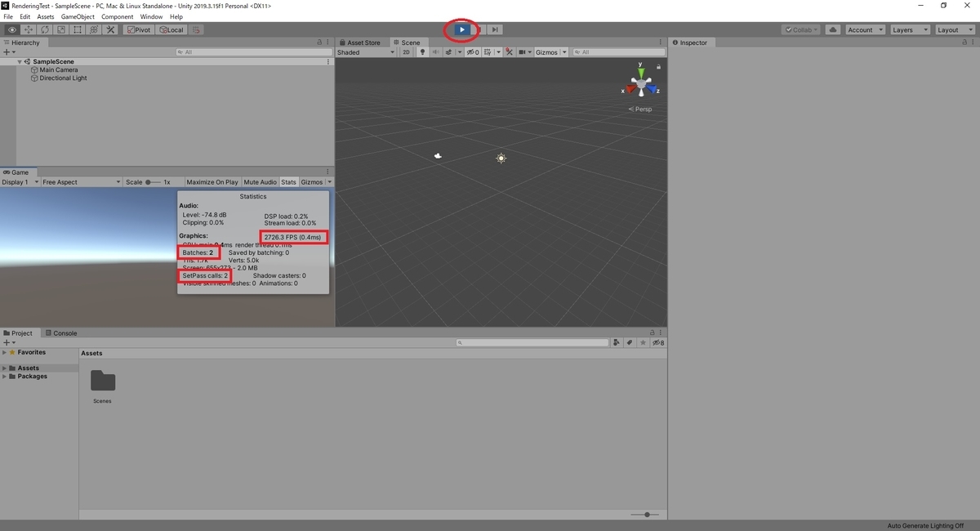Image resolution: width=980 pixels, height=531 pixels.
Task: Toggle audio in the Scene view
Action: 434,51
